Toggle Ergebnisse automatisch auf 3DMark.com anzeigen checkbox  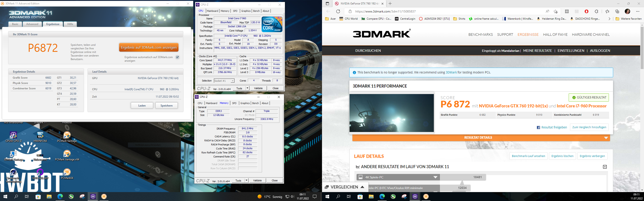pyautogui.click(x=178, y=57)
